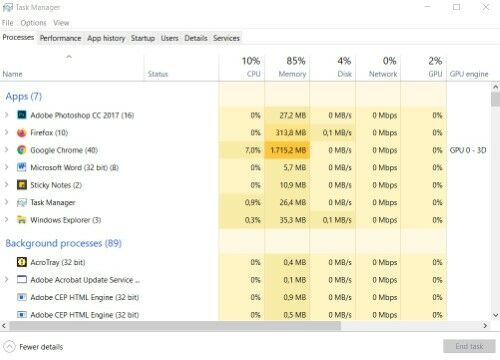The height and width of the screenshot is (360, 500).
Task: Click Chrome's 1.715,2 MB memory value
Action: (x=288, y=150)
